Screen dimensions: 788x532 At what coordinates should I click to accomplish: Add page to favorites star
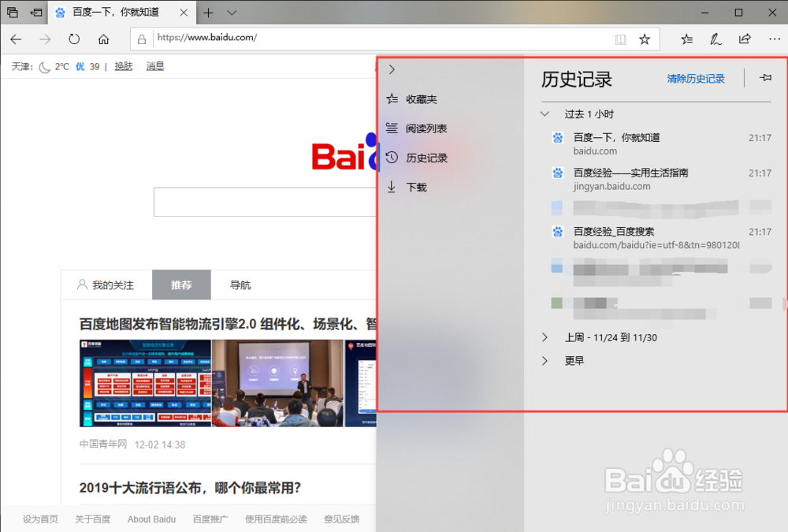[x=645, y=39]
